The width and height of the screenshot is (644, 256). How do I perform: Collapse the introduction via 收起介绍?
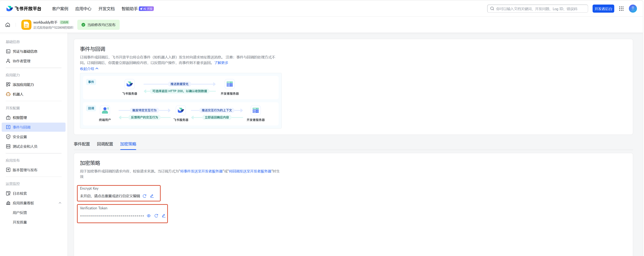[x=89, y=69]
